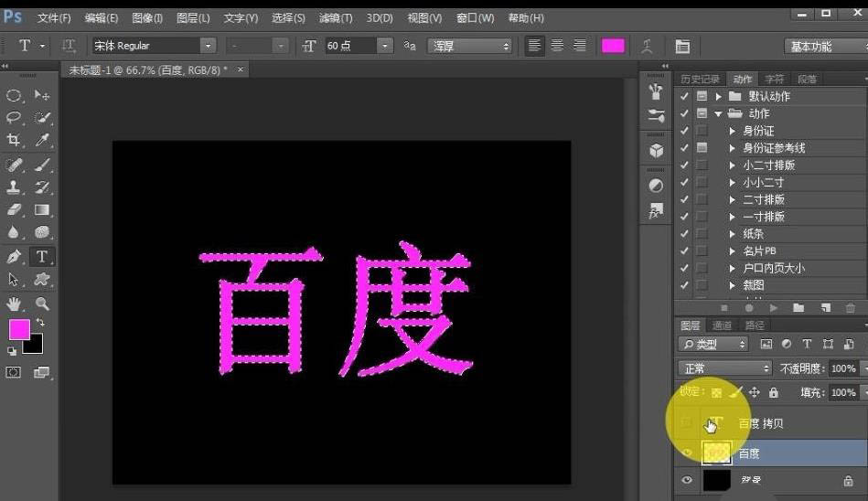Viewport: 868px width, 501px height.
Task: Collapse the 动作 action set
Action: coord(719,113)
